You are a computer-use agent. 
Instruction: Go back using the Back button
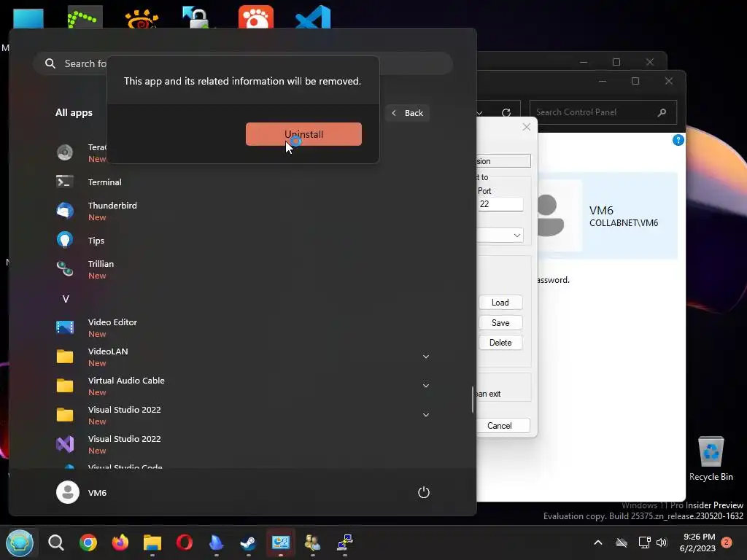coord(407,113)
